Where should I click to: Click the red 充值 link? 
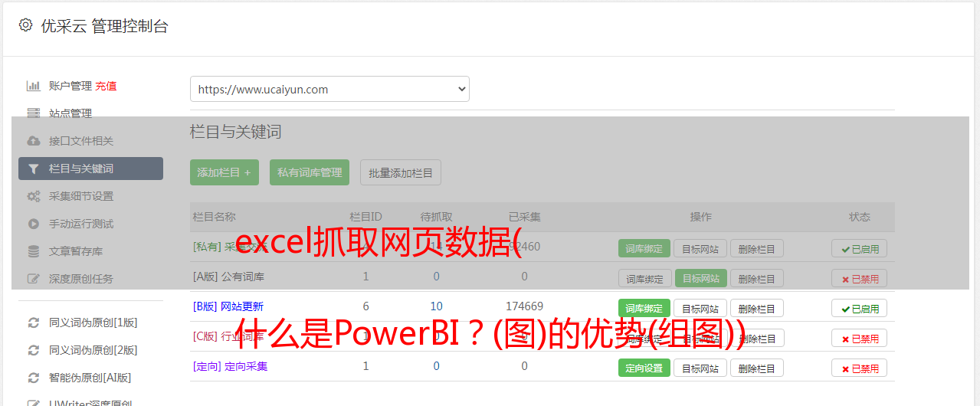click(107, 86)
